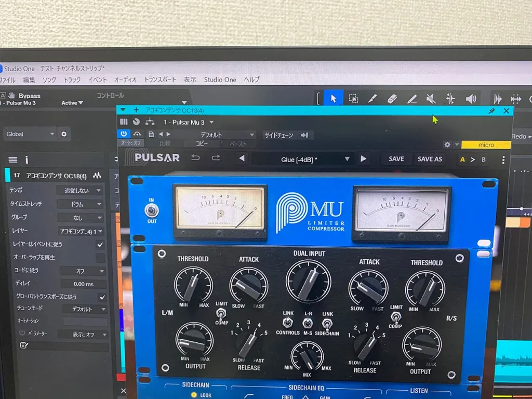Image resolution: width=532 pixels, height=399 pixels.
Task: Select the Eraser tool
Action: pyautogui.click(x=392, y=99)
